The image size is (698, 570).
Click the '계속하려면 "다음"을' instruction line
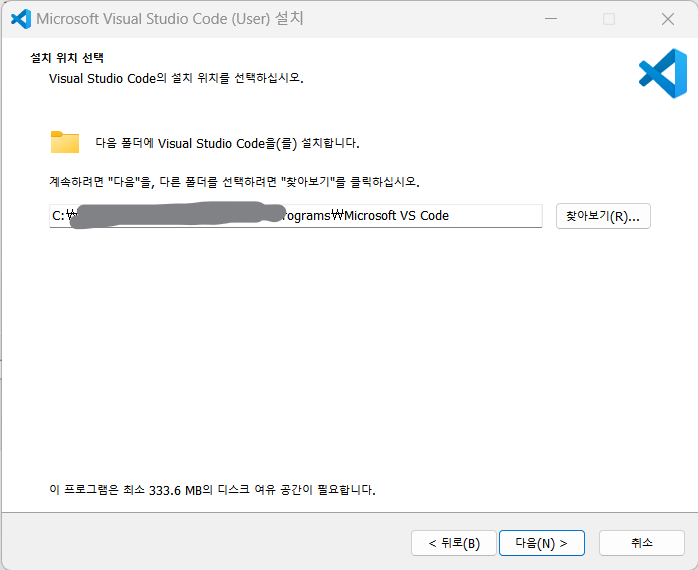pyautogui.click(x=235, y=182)
